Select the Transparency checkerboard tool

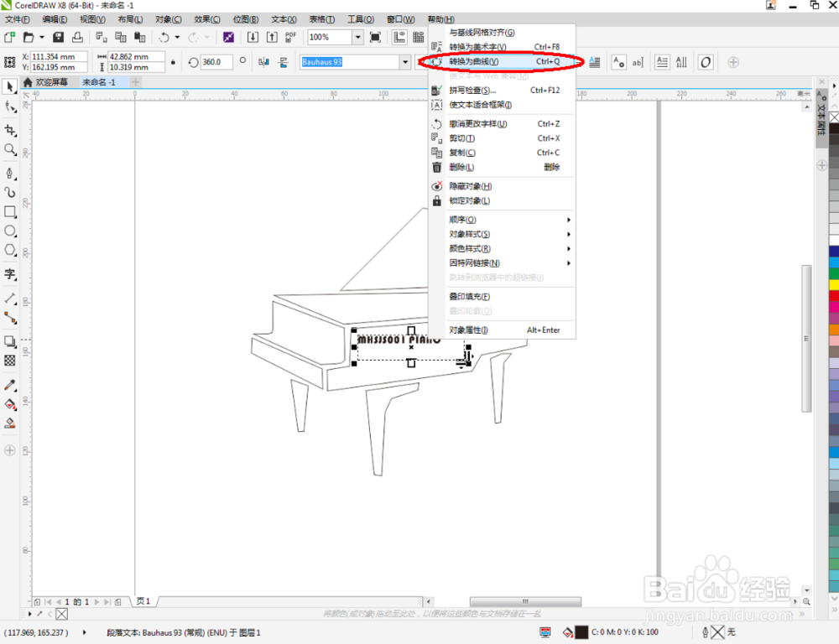click(x=9, y=361)
